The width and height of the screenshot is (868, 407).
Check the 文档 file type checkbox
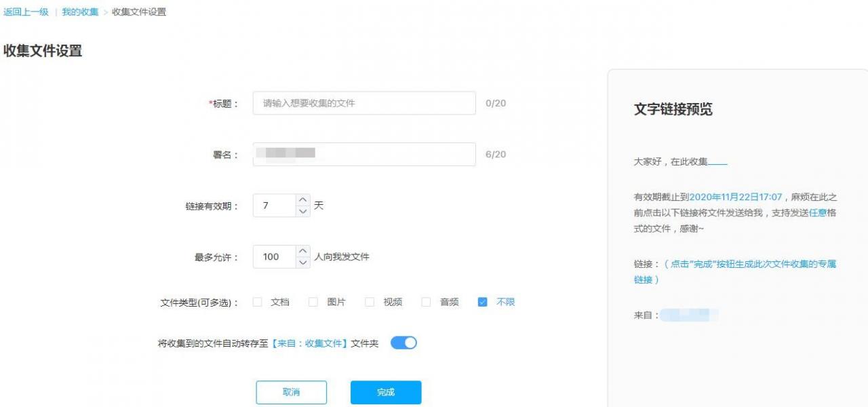(x=258, y=303)
